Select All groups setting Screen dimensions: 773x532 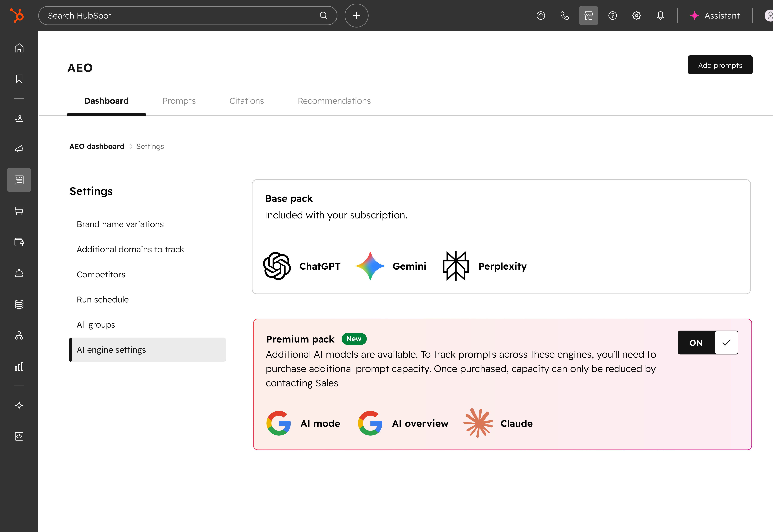tap(96, 325)
